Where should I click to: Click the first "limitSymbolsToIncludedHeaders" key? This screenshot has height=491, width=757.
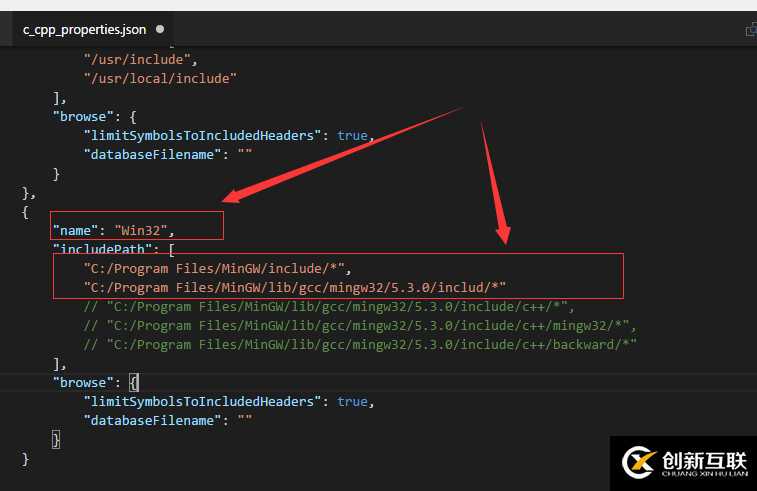(x=202, y=136)
